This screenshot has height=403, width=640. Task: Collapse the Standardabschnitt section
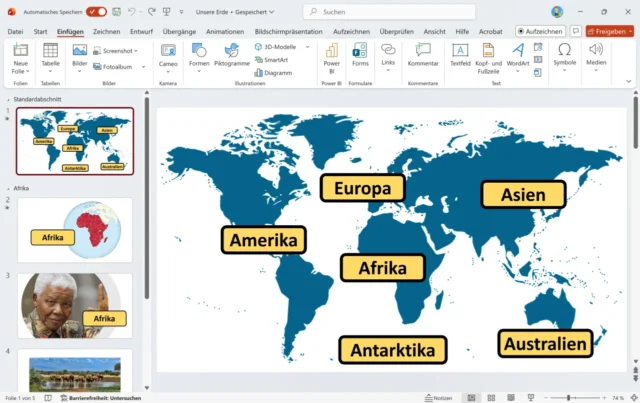point(8,100)
